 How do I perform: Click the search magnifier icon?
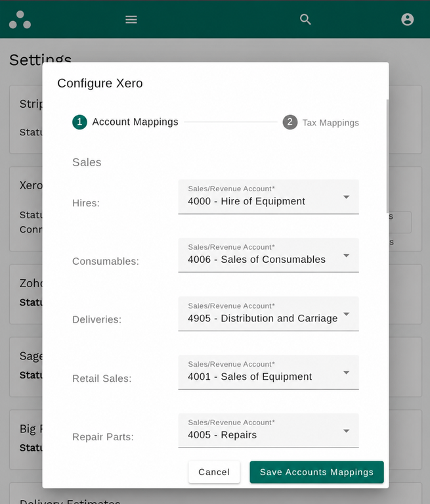click(x=305, y=20)
